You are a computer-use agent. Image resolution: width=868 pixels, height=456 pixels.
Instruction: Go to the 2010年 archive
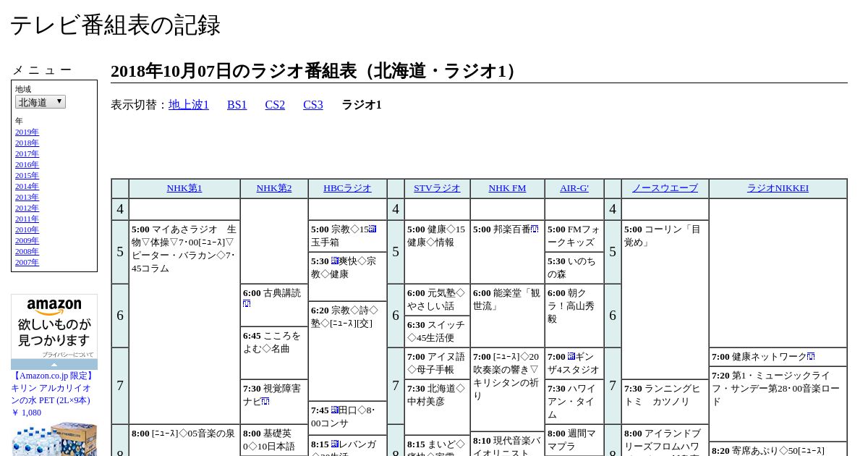click(x=27, y=229)
